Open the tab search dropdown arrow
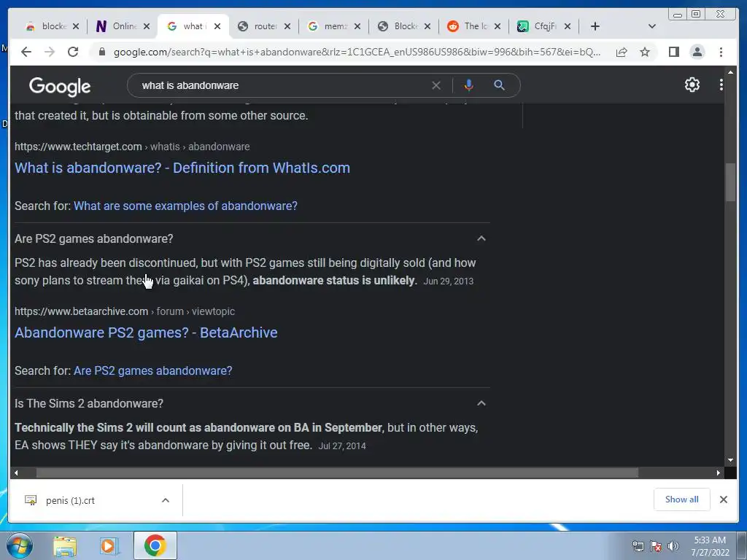This screenshot has height=560, width=747. coord(652,26)
